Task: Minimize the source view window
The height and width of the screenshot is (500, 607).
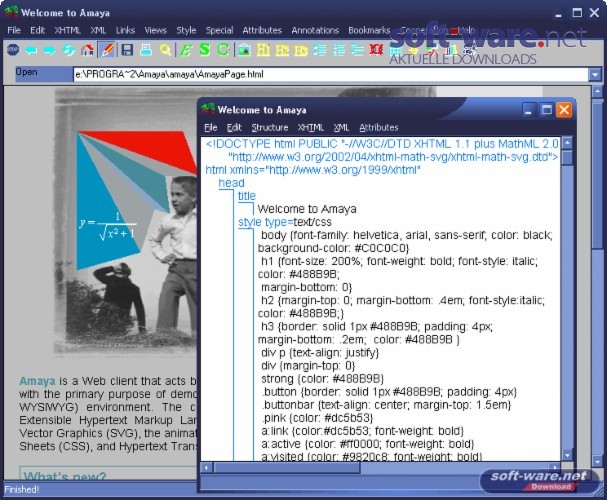Action: coord(529,110)
